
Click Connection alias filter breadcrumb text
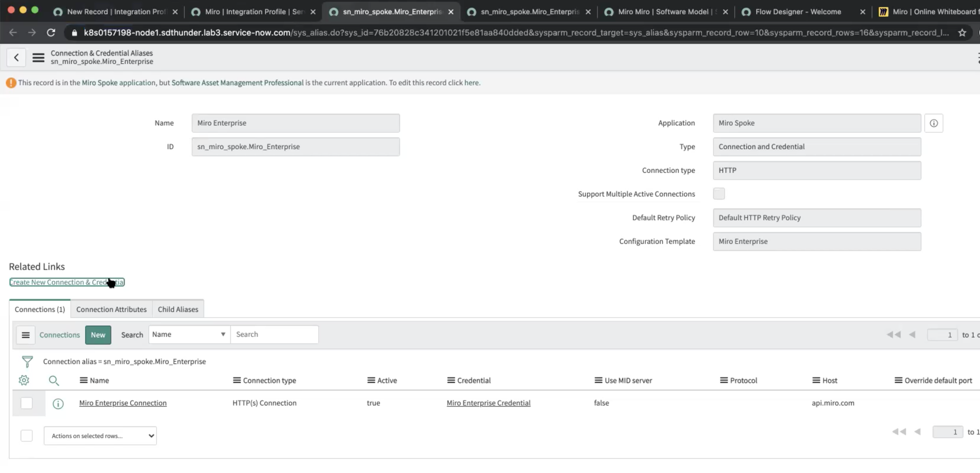(x=124, y=361)
